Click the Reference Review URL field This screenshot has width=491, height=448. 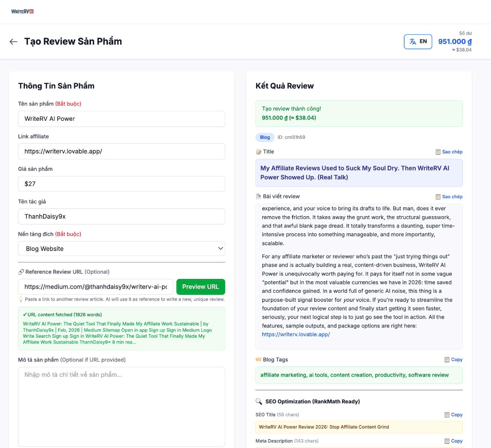coord(96,287)
